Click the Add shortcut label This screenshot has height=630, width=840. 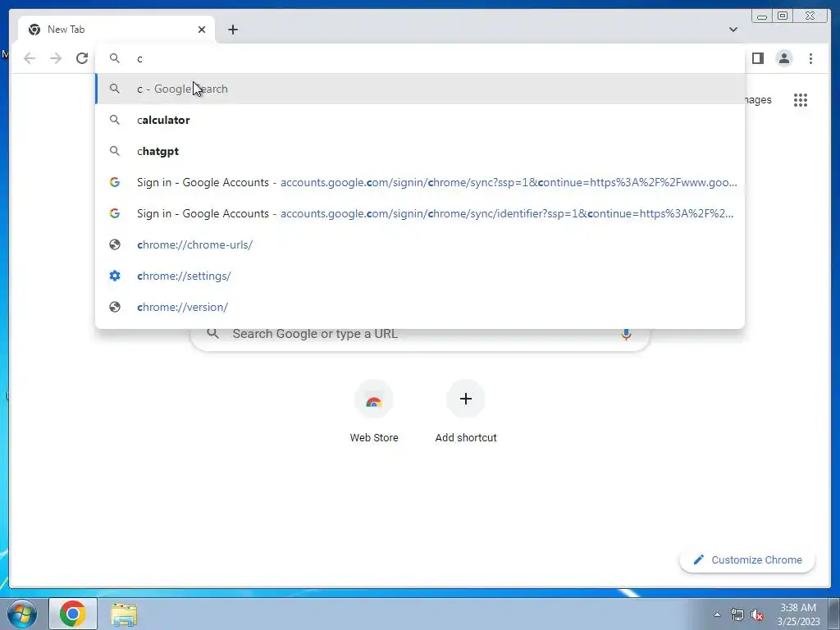(x=466, y=438)
